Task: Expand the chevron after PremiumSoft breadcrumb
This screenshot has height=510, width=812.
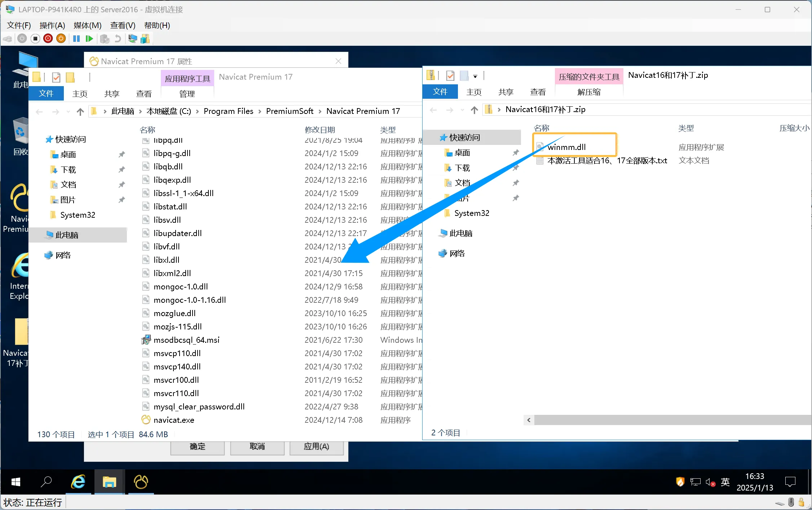Action: [x=320, y=112]
